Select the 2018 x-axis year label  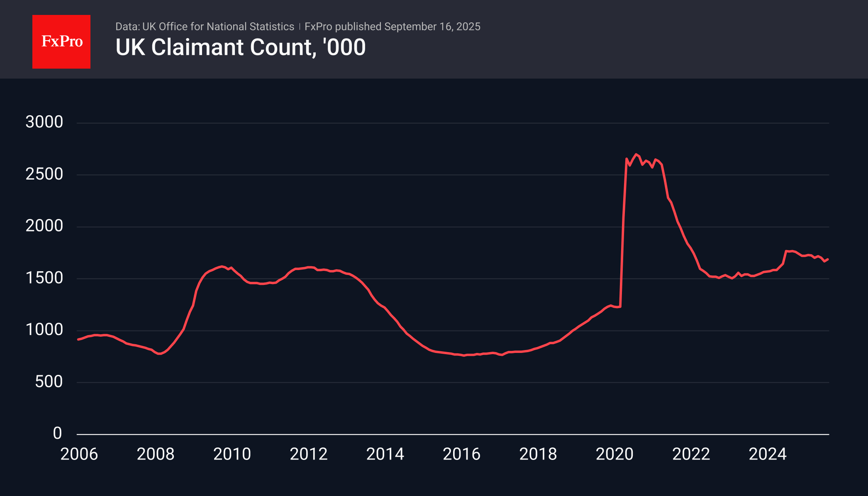pyautogui.click(x=539, y=455)
